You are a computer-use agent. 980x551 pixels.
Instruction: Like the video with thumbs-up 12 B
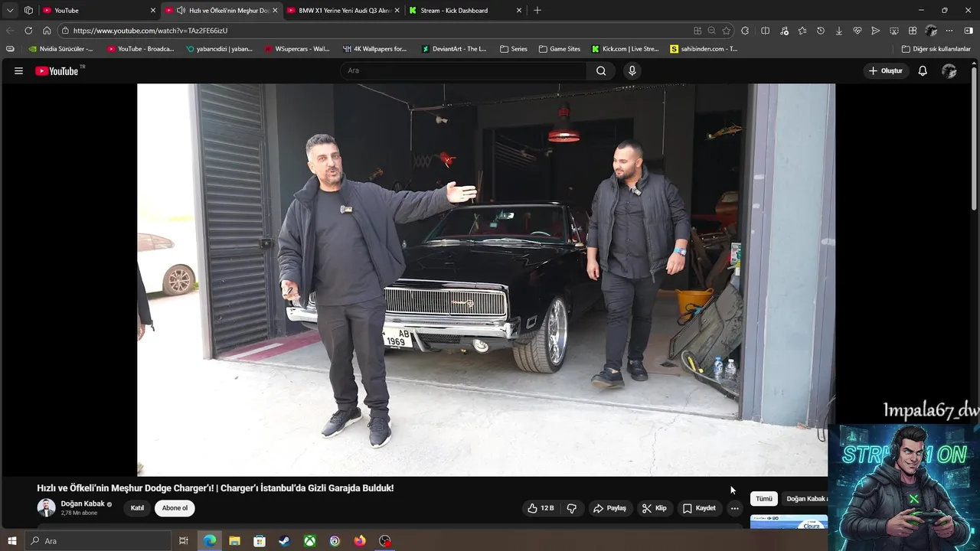pyautogui.click(x=541, y=508)
